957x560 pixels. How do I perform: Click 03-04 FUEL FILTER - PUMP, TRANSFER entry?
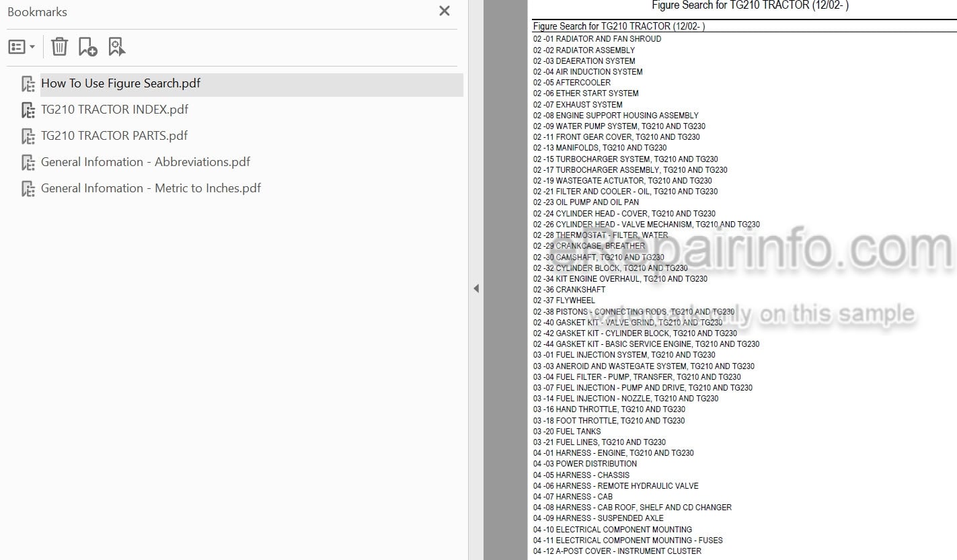637,377
